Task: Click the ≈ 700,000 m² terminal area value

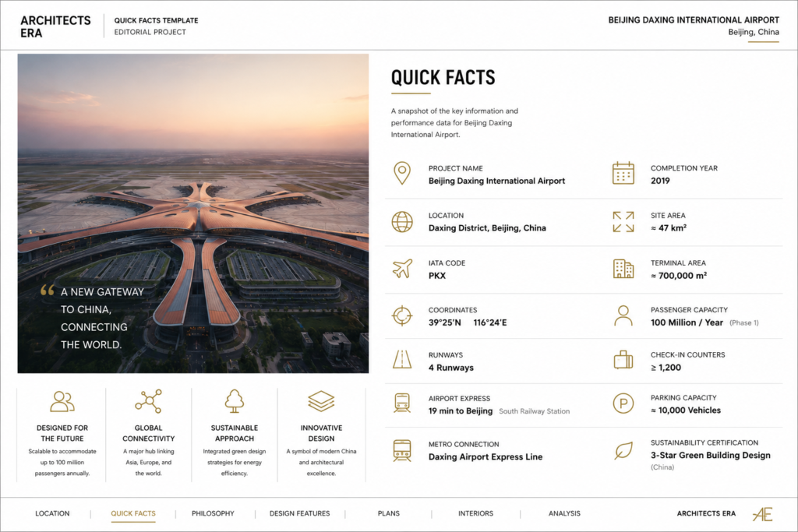Action: click(679, 276)
